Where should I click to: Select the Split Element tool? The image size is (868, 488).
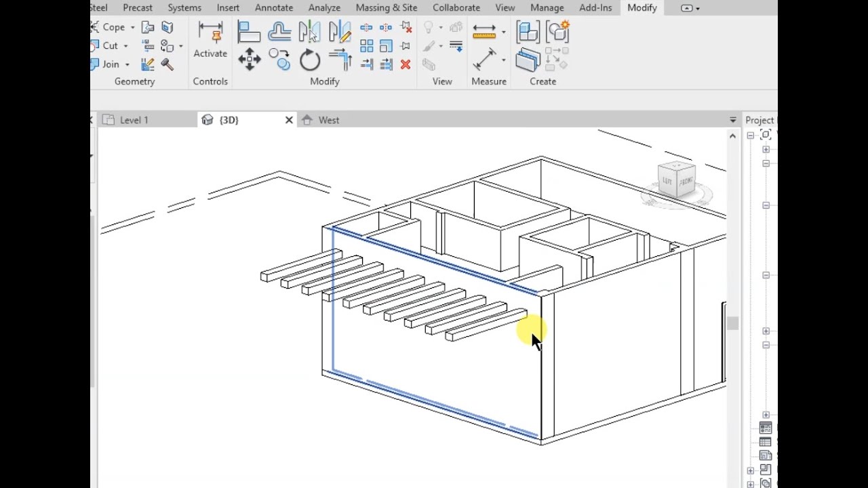(366, 28)
